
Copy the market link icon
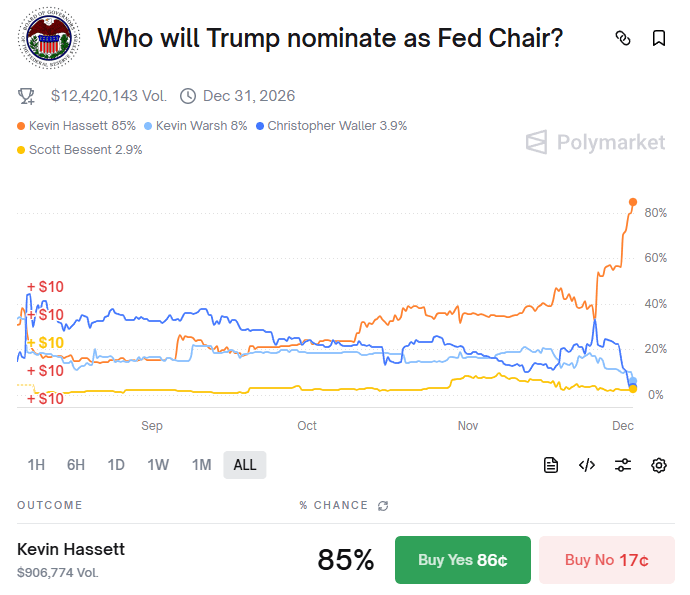[x=623, y=39]
